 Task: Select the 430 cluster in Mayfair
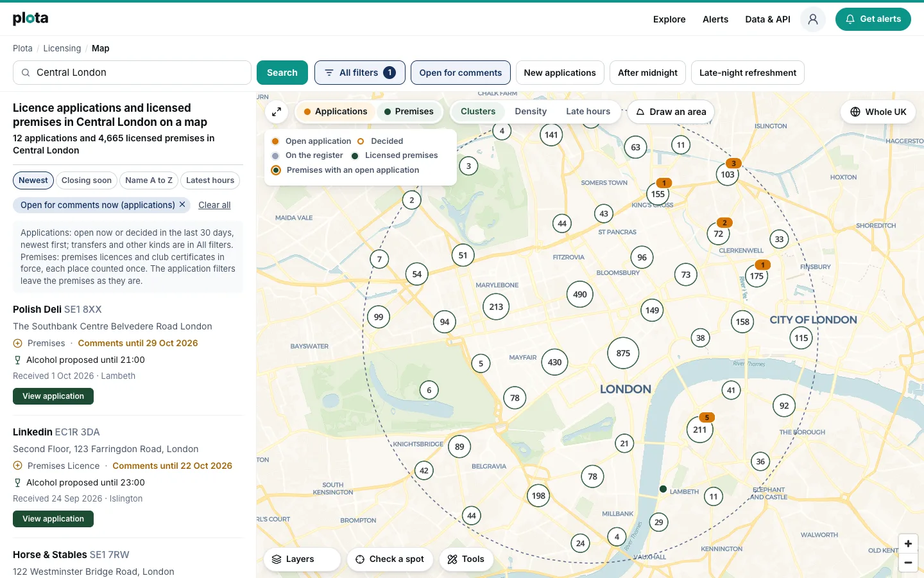[555, 362]
